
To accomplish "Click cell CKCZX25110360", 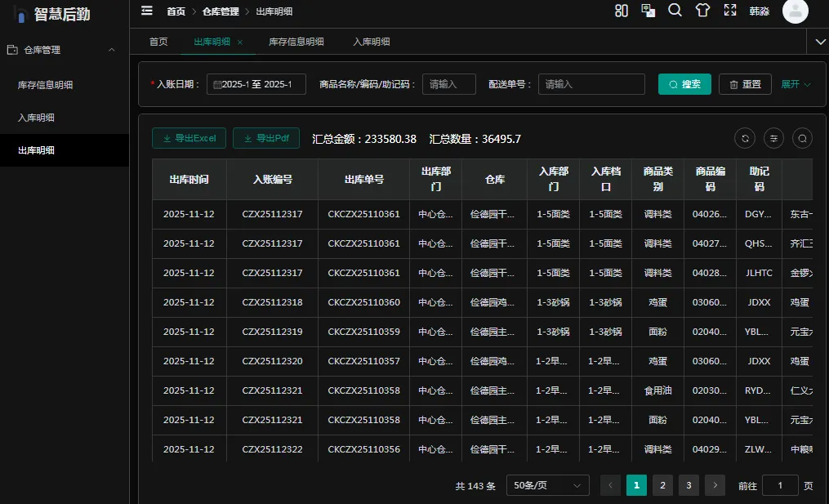I will point(363,302).
